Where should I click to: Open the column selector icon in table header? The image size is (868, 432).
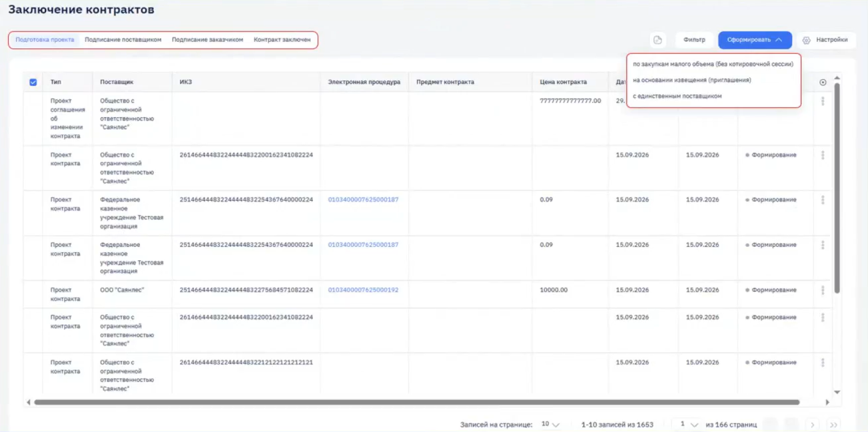823,83
